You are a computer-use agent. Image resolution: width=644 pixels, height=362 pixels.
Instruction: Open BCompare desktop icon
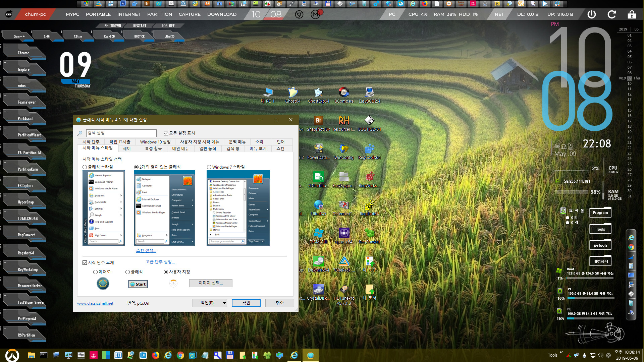click(x=344, y=95)
